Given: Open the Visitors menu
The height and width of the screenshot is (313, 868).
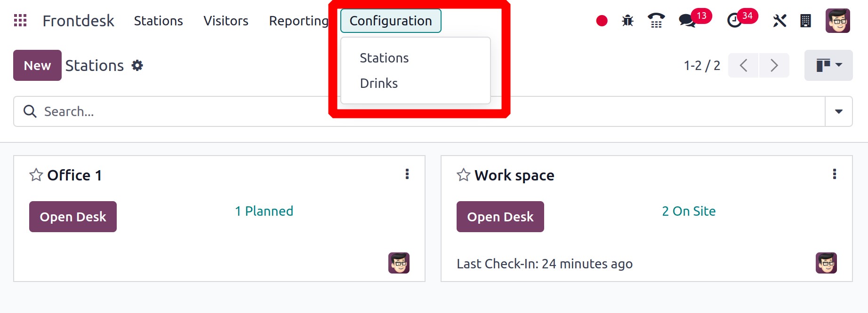Looking at the screenshot, I should tap(226, 21).
